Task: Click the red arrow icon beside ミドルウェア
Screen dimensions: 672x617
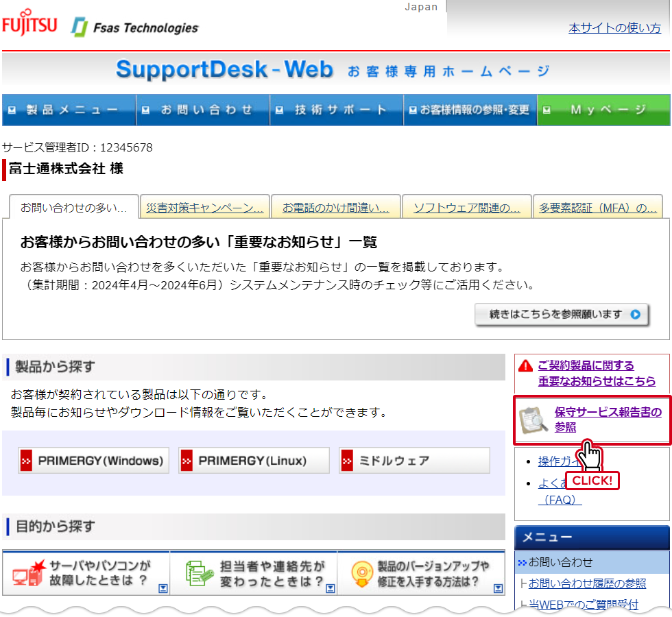Action: click(x=347, y=461)
